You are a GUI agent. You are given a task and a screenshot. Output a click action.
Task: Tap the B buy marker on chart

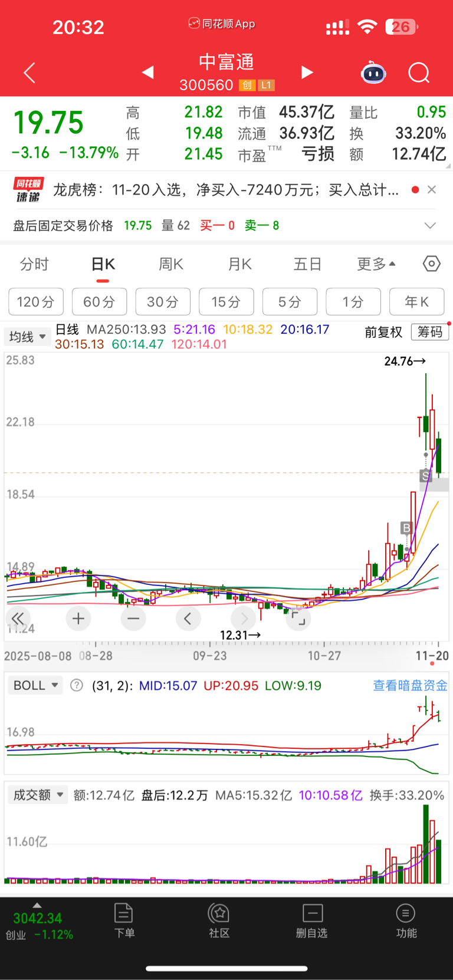(x=406, y=528)
